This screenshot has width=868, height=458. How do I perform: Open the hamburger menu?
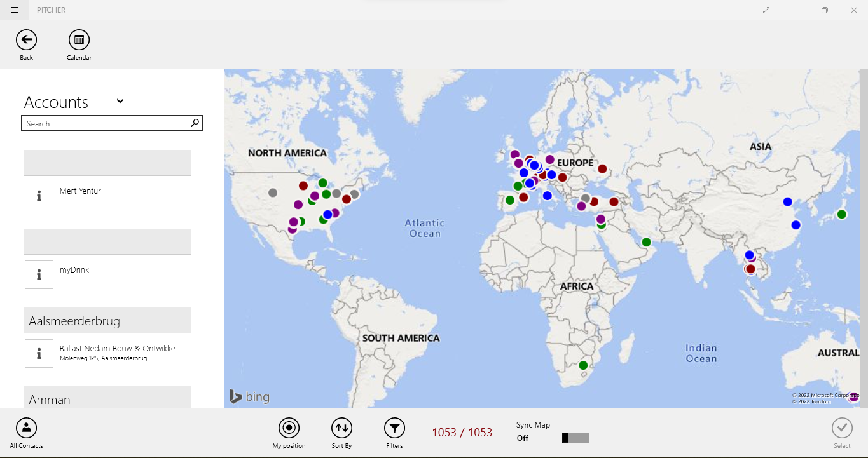[14, 10]
